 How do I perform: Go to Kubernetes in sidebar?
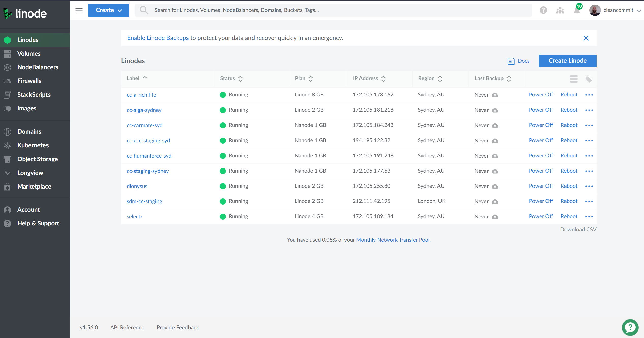pos(35,145)
